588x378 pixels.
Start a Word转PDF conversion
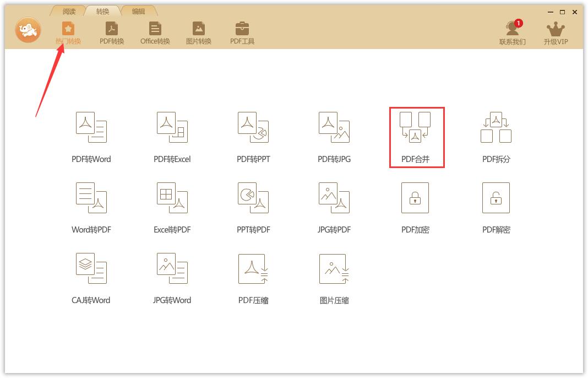(91, 208)
